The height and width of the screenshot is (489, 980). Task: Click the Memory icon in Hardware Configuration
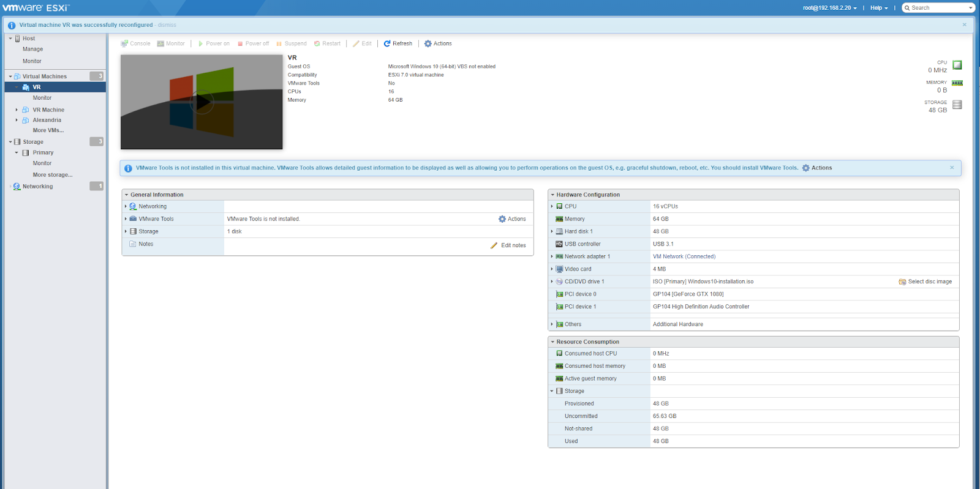coord(559,219)
